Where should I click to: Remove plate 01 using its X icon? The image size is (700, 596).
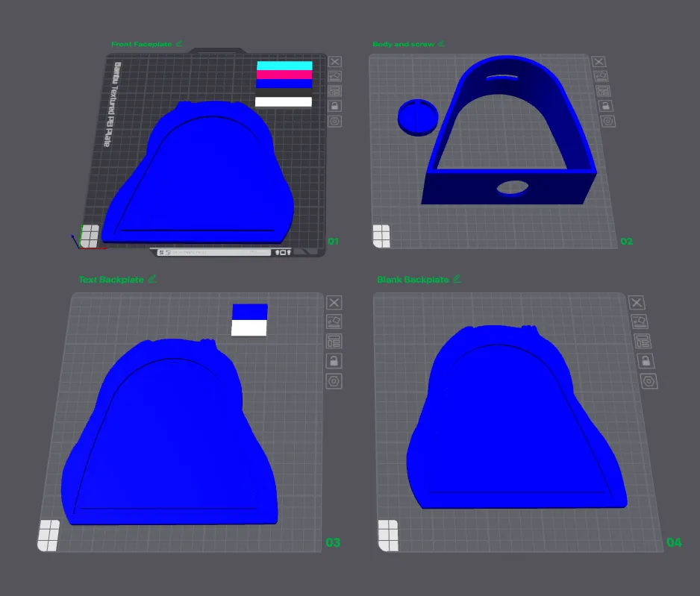coord(335,62)
